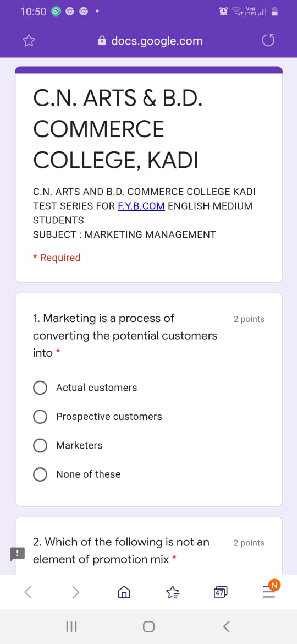Open the bookmarks list star icon
Viewport: 297px width, 644px height.
[x=172, y=592]
